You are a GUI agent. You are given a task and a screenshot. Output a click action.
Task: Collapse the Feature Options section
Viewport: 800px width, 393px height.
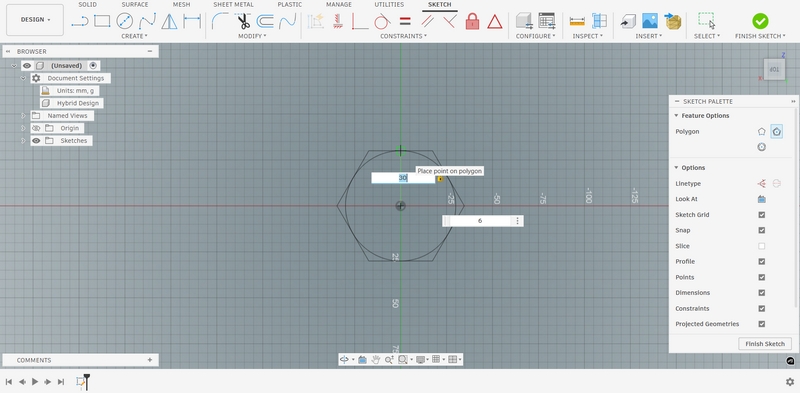(677, 116)
